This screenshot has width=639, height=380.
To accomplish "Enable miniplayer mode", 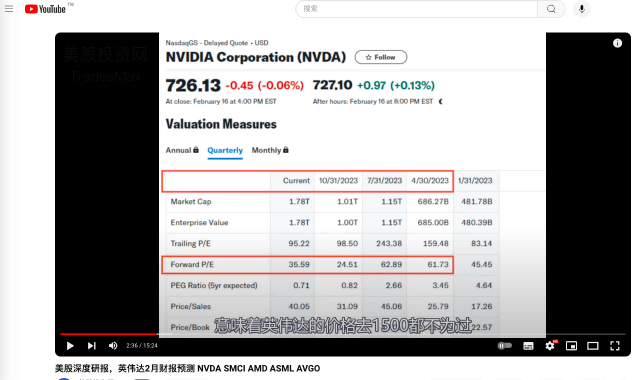I will [571, 346].
